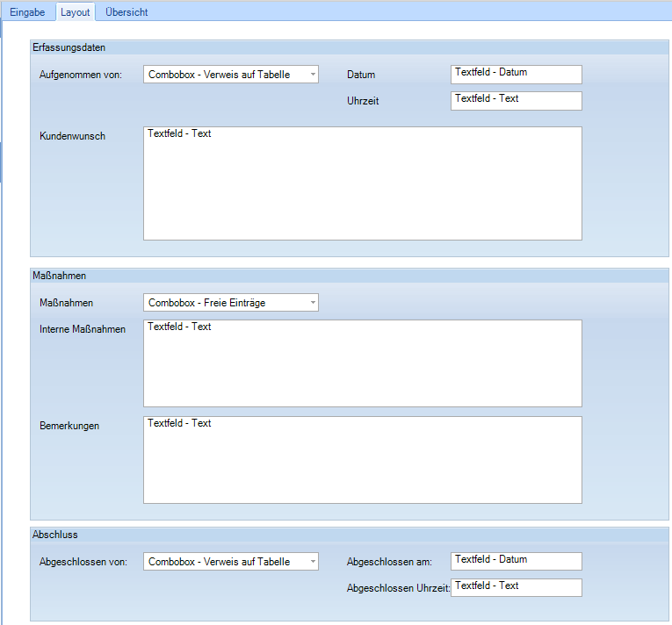Select the Interne Maßnahmen text area
The image size is (672, 625).
tap(362, 363)
